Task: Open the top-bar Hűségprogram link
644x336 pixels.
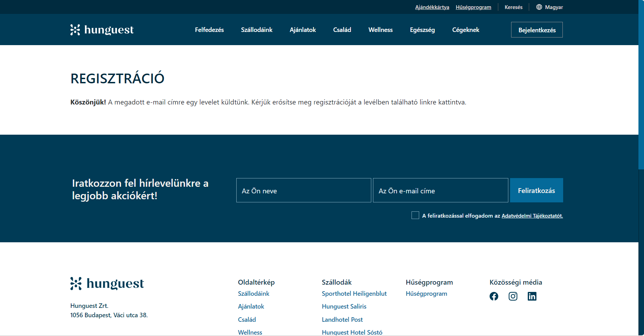Action: tap(473, 7)
